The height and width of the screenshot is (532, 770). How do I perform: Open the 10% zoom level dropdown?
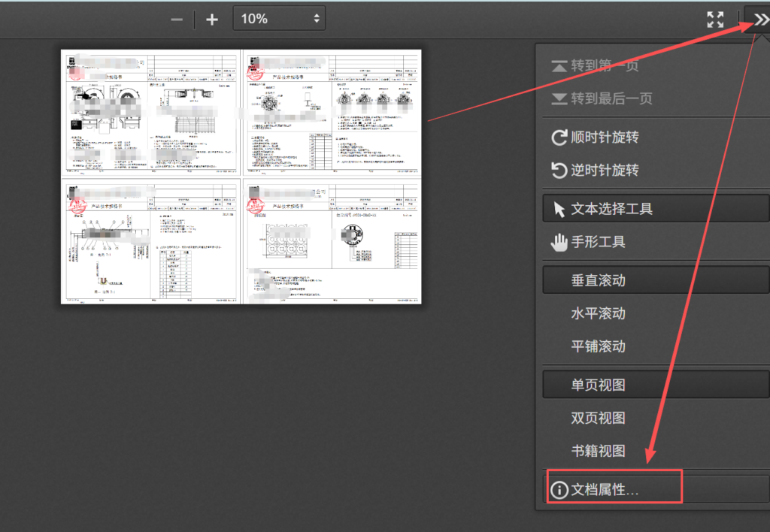(279, 19)
